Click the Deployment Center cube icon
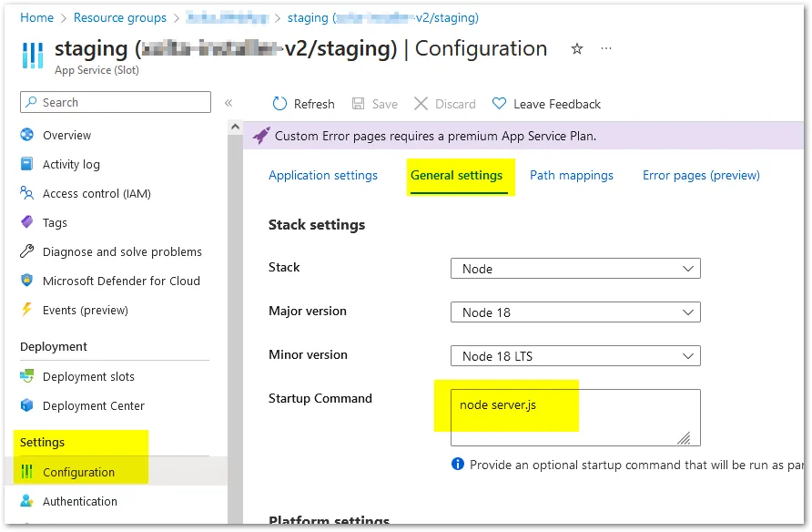The height and width of the screenshot is (532, 812). click(x=27, y=405)
